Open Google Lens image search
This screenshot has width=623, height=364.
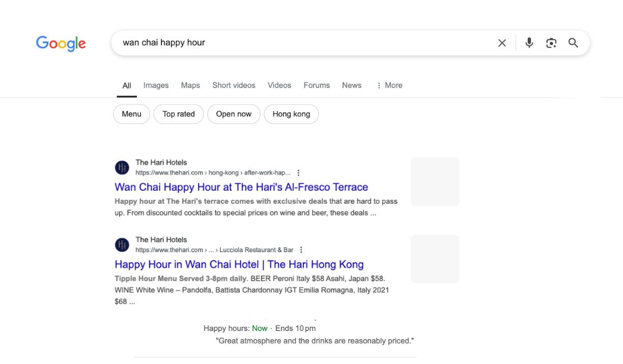tap(551, 43)
